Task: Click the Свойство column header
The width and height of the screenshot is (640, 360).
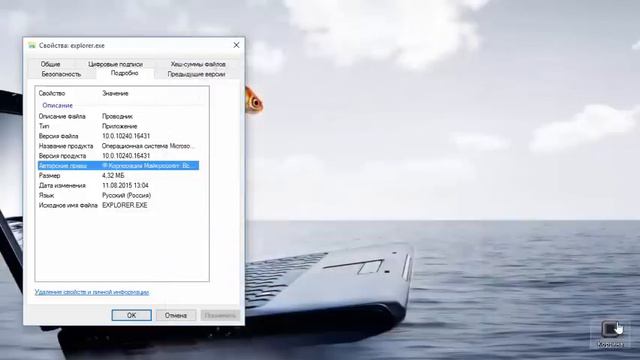Action: coord(52,93)
